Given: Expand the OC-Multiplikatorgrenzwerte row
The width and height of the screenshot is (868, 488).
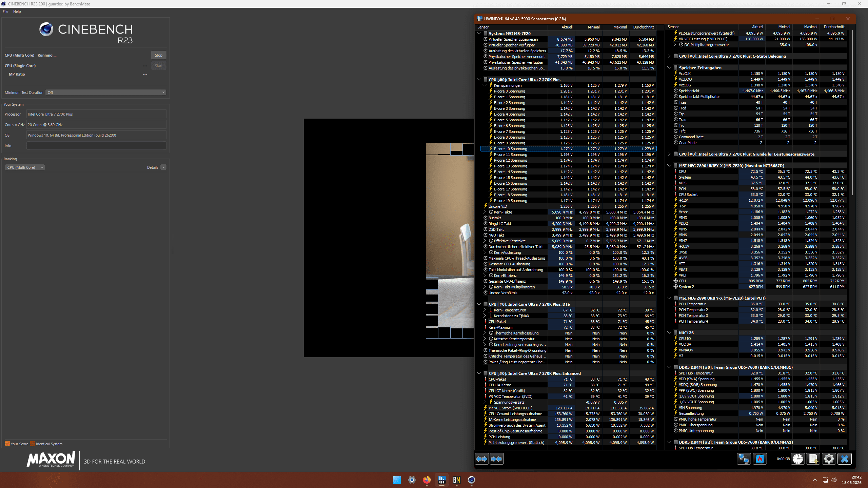Looking at the screenshot, I should [x=675, y=45].
